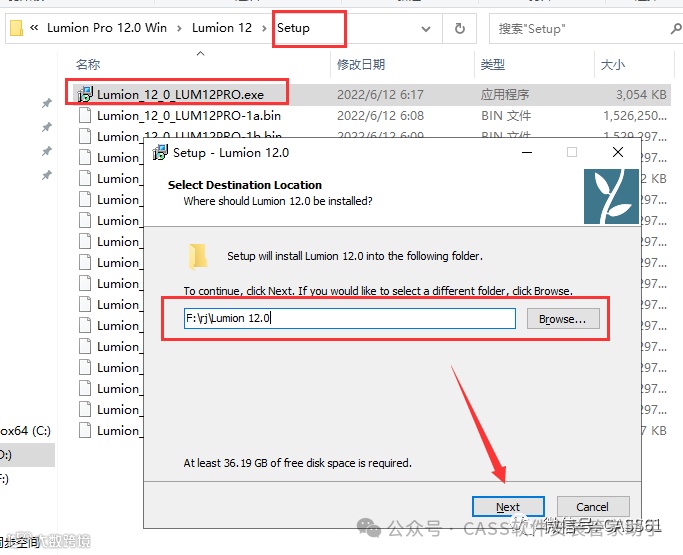Screen dimensions: 683x555
Task: Select Lumion_12_0_LUM12PRO-1a.bin file
Action: (189, 116)
